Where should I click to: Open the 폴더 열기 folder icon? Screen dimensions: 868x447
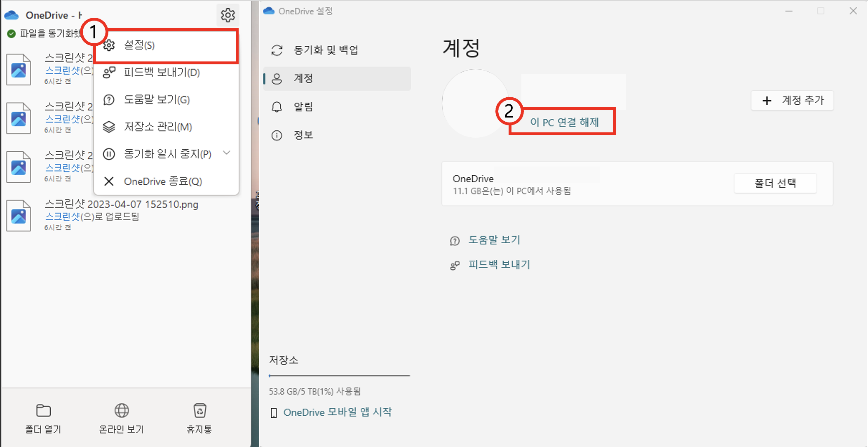tap(43, 411)
